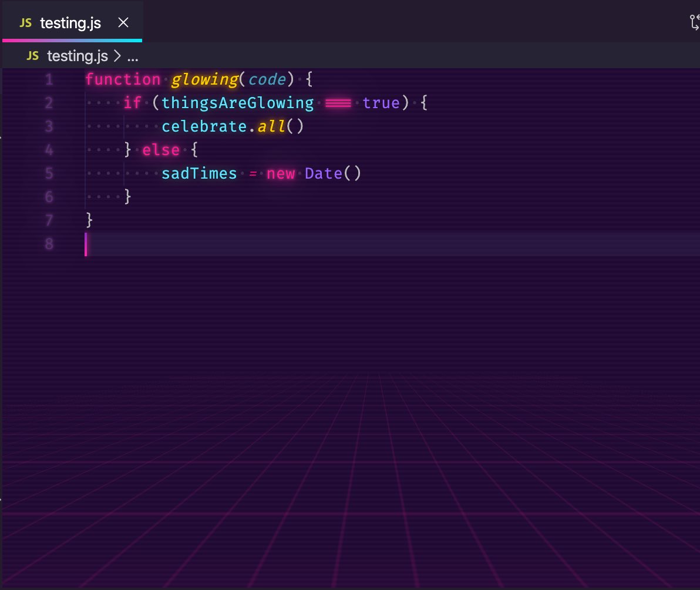Click the 'Date' constructor name

[324, 173]
